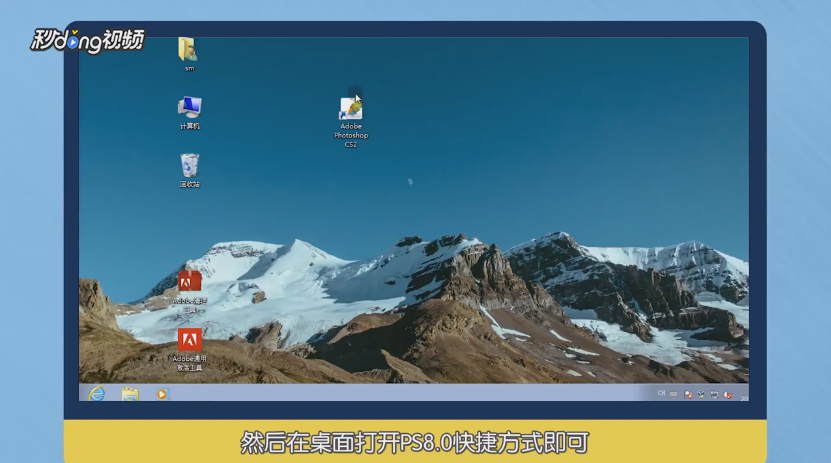The height and width of the screenshot is (463, 831).
Task: Select the sm user folder icon
Action: [188, 49]
